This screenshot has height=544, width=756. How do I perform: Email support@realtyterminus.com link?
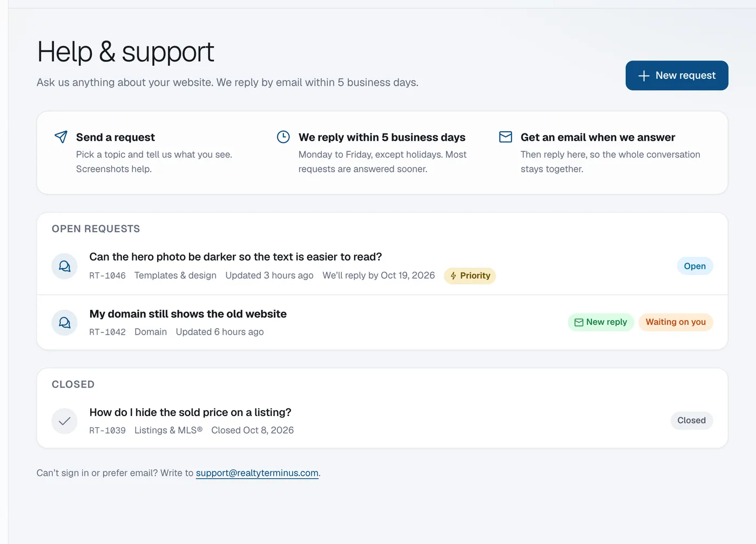pos(257,473)
